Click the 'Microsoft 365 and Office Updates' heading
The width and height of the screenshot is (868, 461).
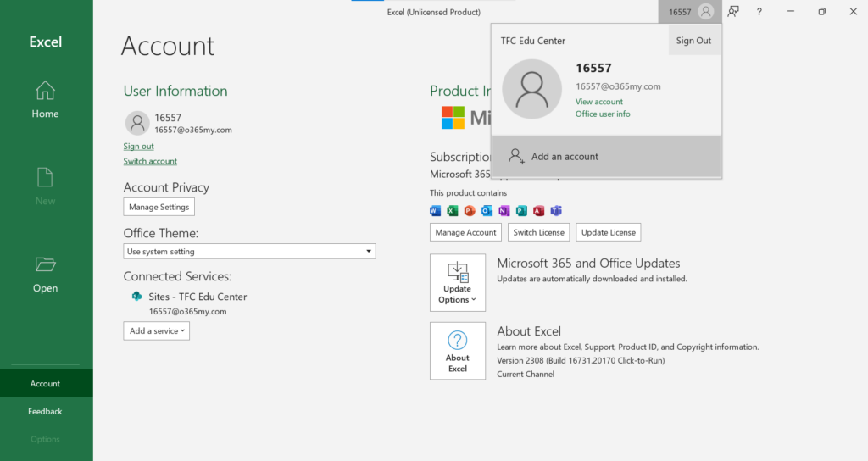[588, 264]
